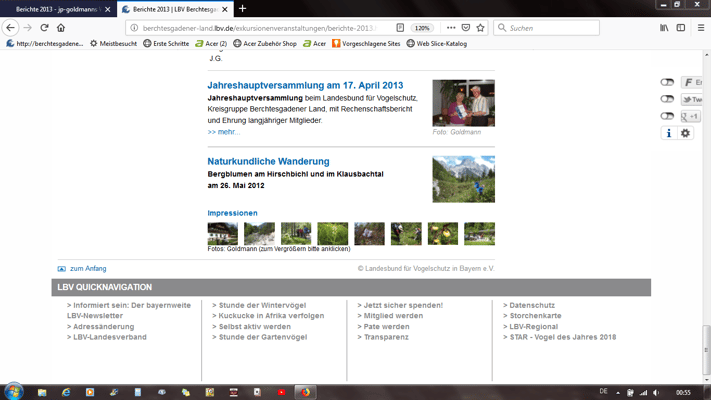The image size is (711, 400).
Task: Go to the Firefox home page
Action: pyautogui.click(x=61, y=28)
